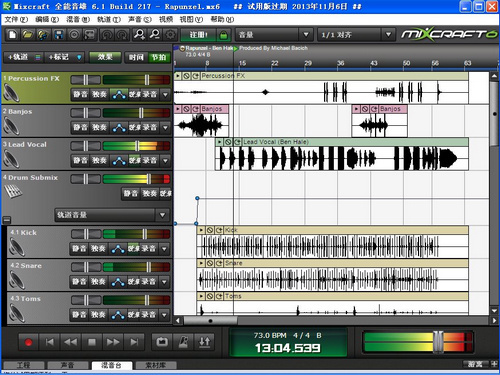This screenshot has height=375, width=500.
Task: Click the loop icon on Kick clip
Action: tap(219, 230)
